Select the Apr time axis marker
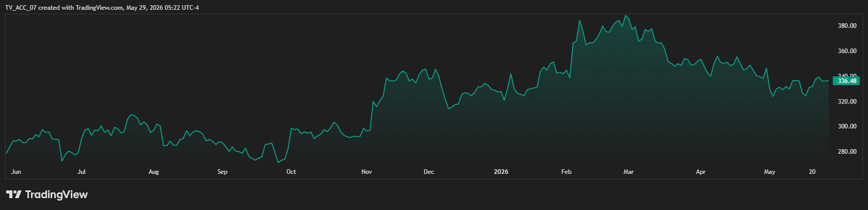Screen dimensions: 868x210 click(x=701, y=172)
